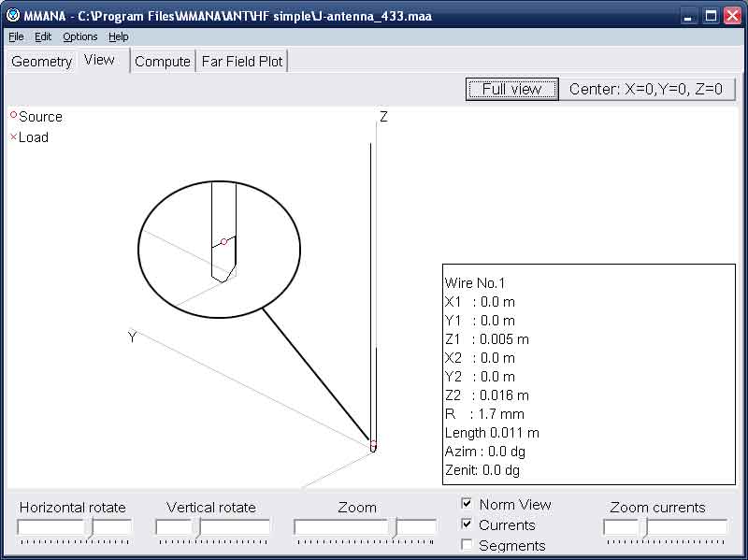Switch to the Compute tab
Viewport: 748px width, 560px height.
[x=163, y=62]
